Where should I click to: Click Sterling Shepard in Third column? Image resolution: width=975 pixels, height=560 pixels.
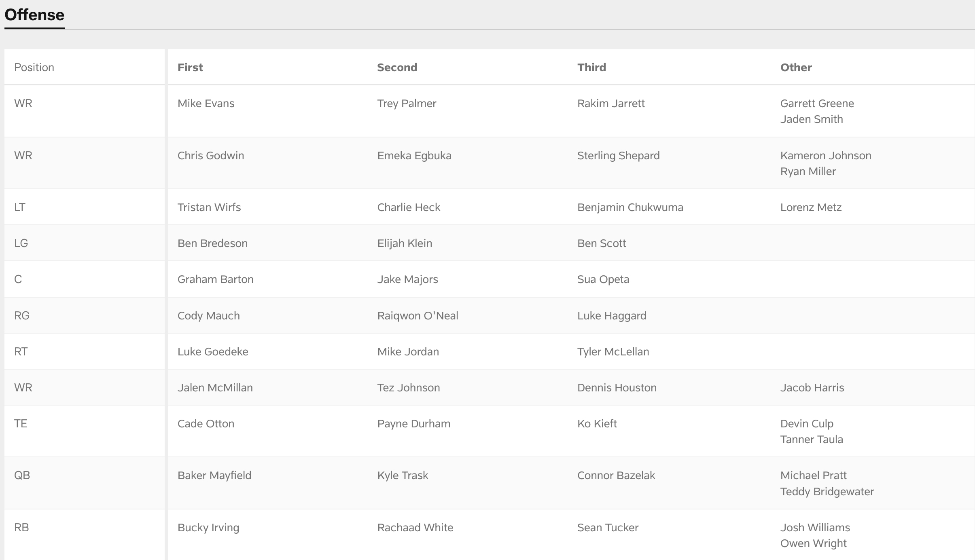pos(618,156)
